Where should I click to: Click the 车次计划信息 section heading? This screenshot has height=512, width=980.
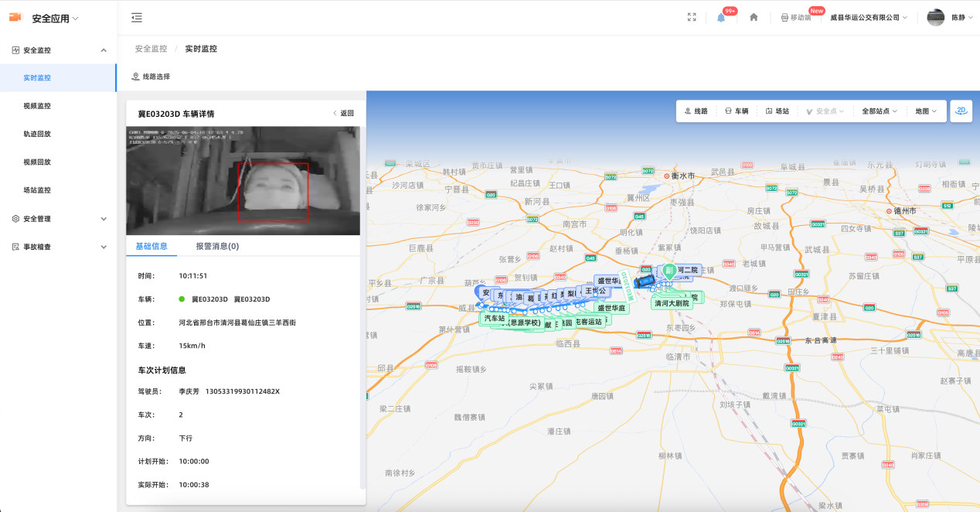pos(162,370)
